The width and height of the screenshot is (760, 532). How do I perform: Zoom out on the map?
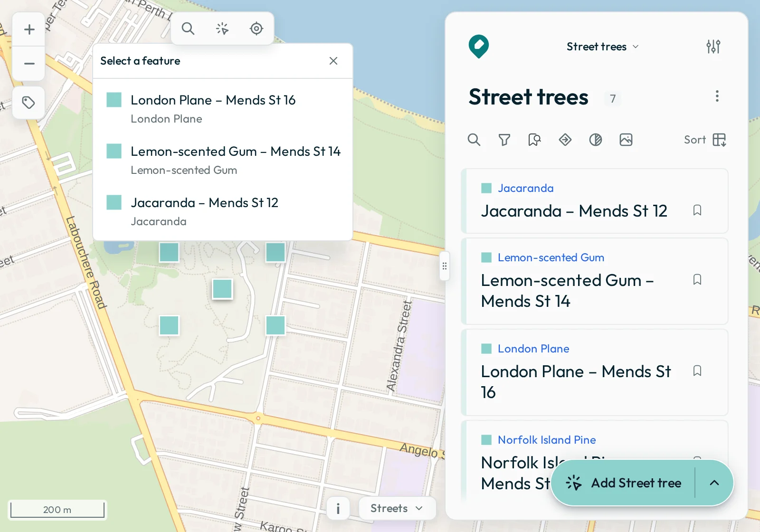click(29, 64)
